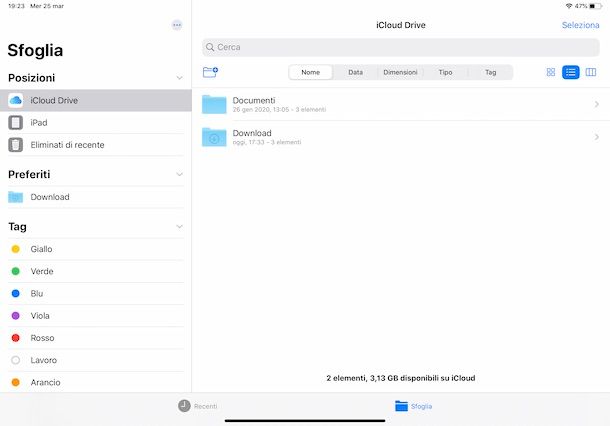Filter by the Giallo tag label
The width and height of the screenshot is (610, 426).
click(x=41, y=249)
